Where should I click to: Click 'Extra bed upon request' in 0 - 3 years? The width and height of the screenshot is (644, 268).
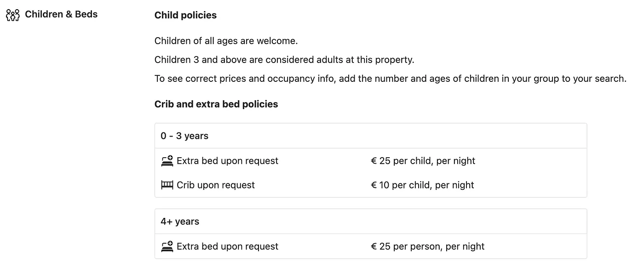[227, 161]
